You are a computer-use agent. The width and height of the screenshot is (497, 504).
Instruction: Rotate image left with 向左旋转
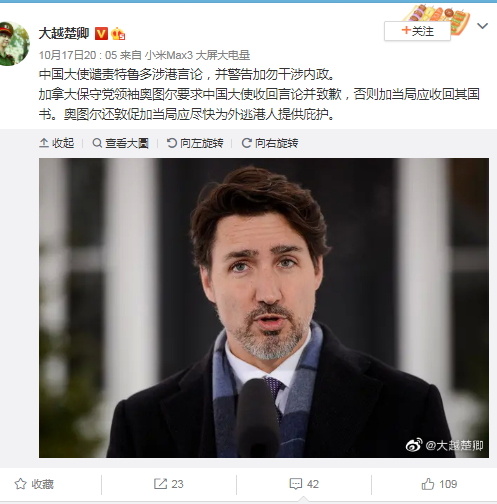coord(195,143)
